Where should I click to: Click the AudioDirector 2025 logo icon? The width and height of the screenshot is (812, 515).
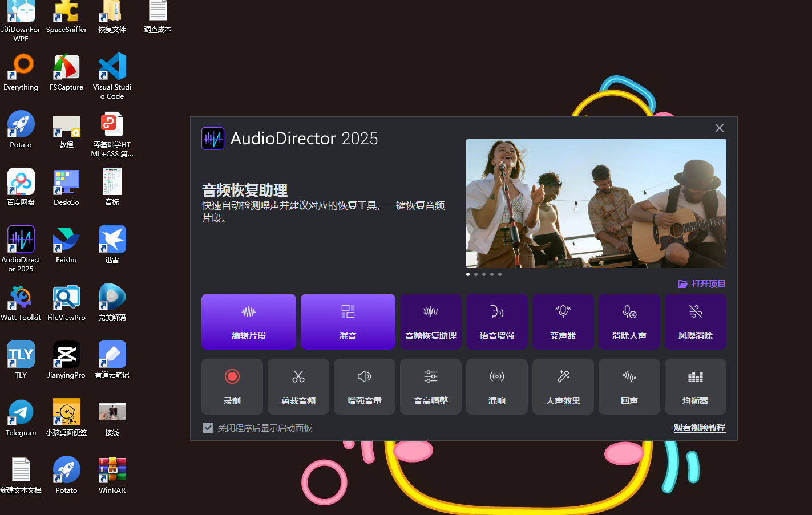pyautogui.click(x=213, y=139)
